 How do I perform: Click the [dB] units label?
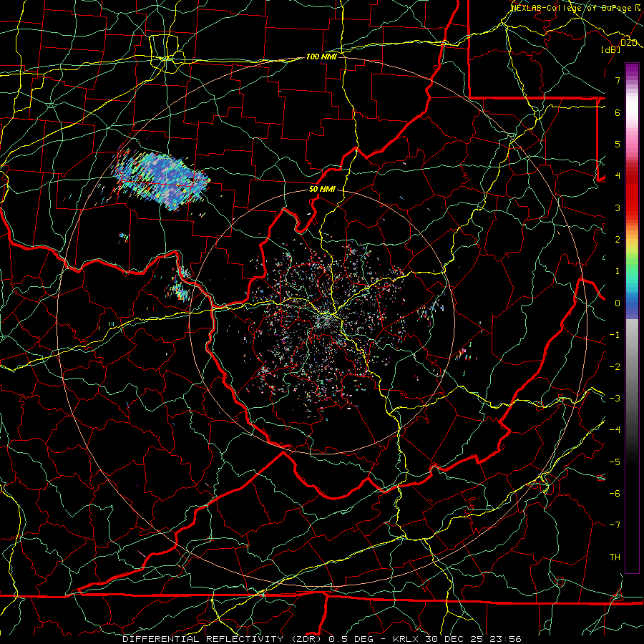611,49
